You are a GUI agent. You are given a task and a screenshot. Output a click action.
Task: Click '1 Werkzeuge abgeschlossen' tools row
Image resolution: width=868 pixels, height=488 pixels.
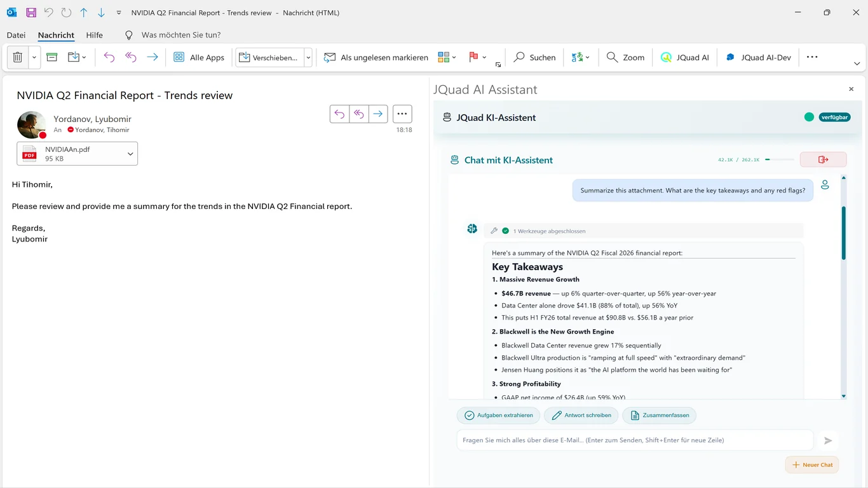point(644,231)
